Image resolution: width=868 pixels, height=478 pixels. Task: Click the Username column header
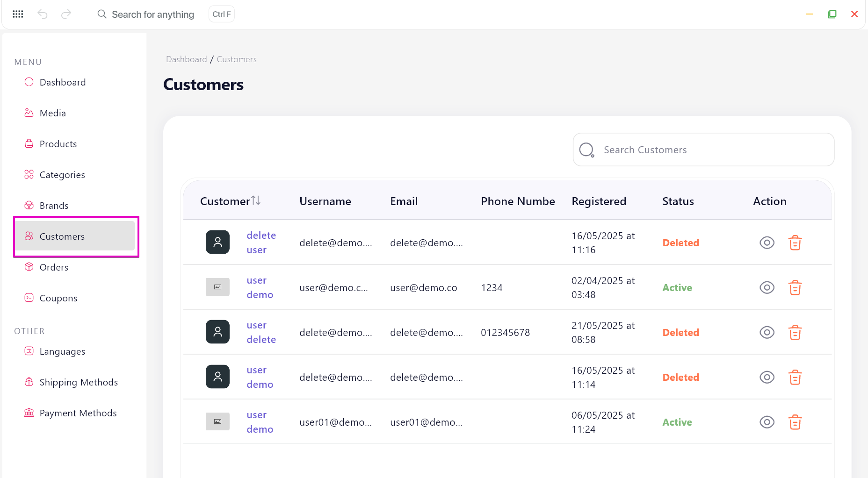tap(325, 201)
